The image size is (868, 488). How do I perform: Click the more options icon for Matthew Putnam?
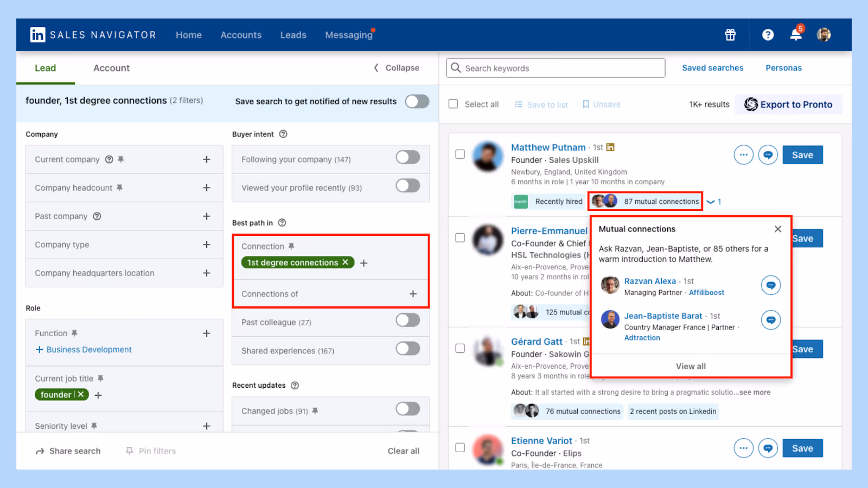(x=744, y=155)
